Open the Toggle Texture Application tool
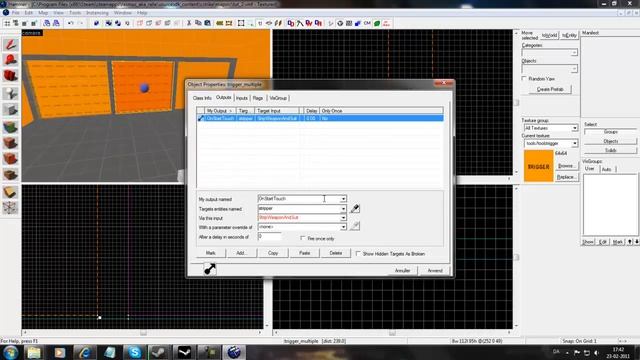Image resolution: width=640 pixels, height=360 pixels. point(10,127)
